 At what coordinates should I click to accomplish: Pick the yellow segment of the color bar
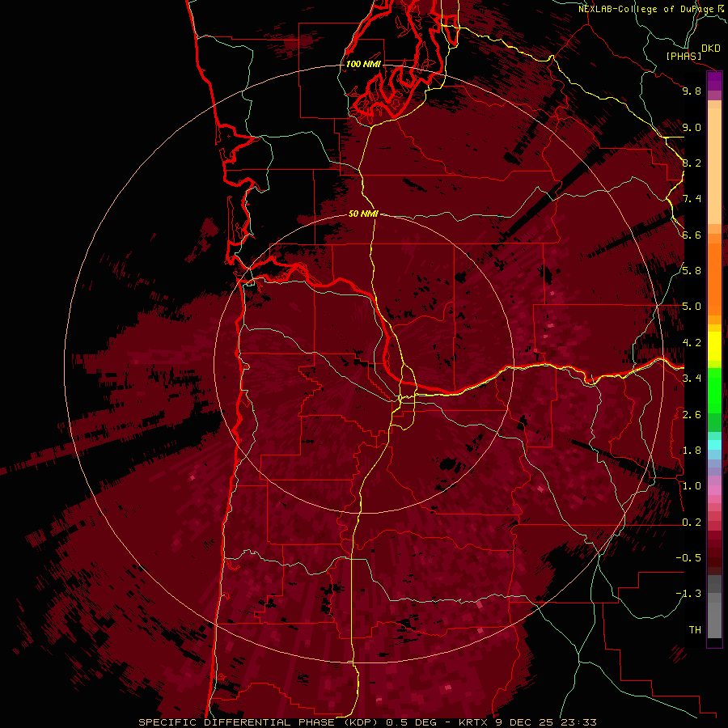click(x=714, y=346)
